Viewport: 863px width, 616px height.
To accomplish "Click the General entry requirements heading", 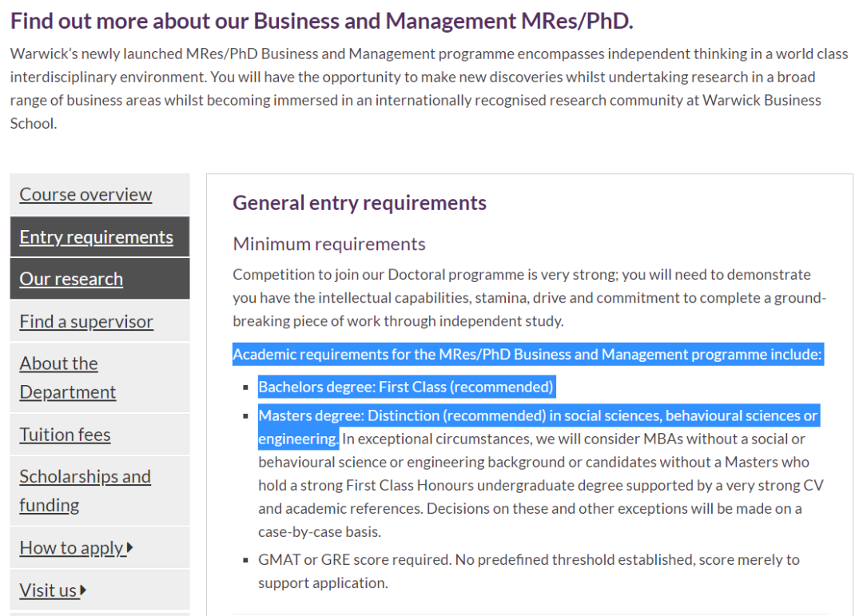I will click(x=360, y=203).
